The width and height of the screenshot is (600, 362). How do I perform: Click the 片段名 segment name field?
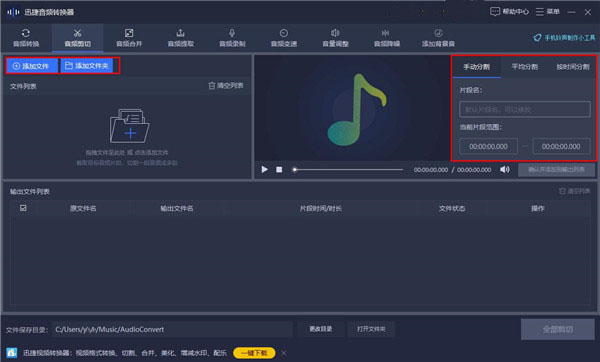[525, 109]
